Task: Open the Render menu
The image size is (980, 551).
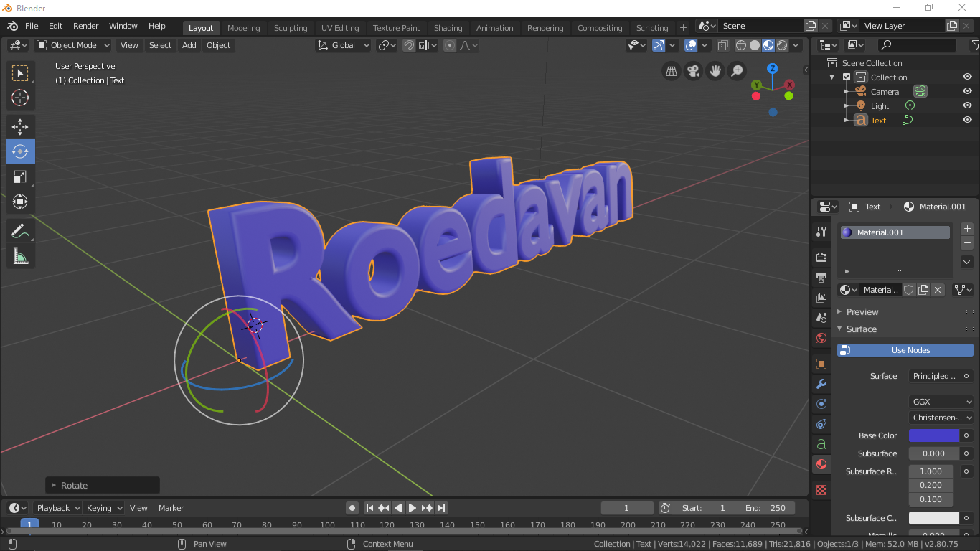Action: [86, 26]
